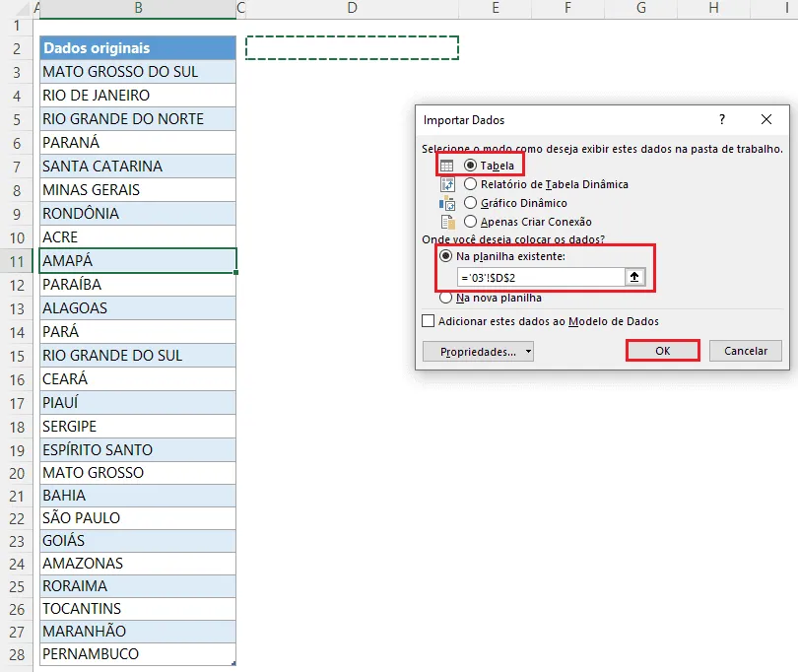Select Gráfico Dinâmico radio button
The image size is (798, 672).
(x=470, y=203)
